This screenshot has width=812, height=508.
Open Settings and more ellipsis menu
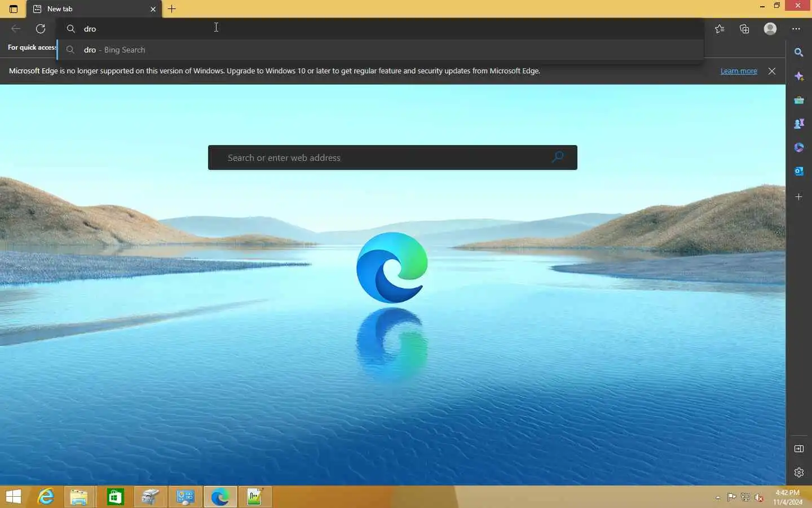(796, 29)
